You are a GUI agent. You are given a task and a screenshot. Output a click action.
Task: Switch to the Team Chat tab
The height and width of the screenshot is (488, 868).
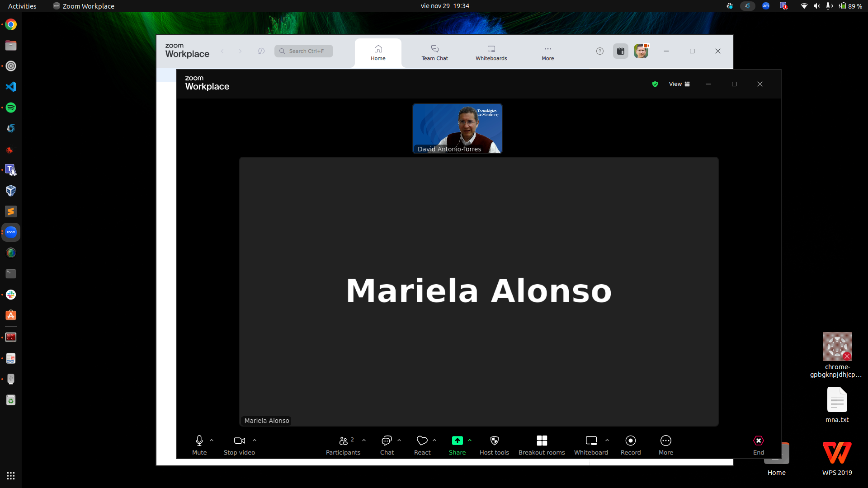pos(435,52)
